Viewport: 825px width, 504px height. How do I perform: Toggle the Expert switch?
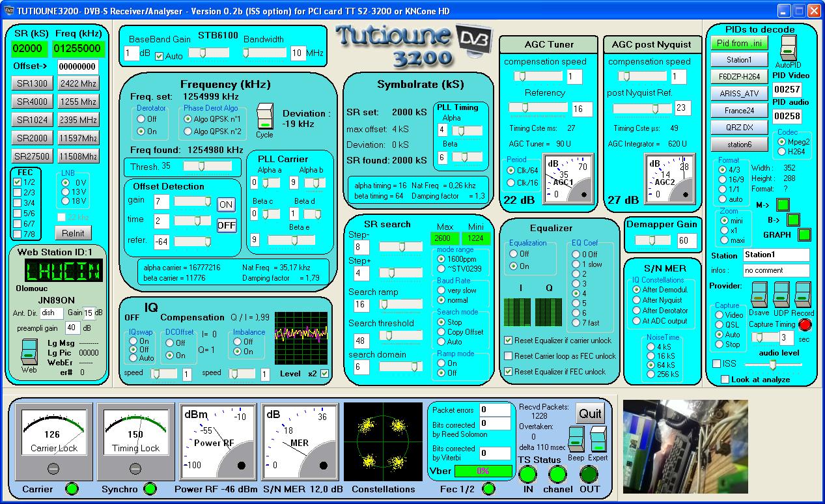[598, 440]
